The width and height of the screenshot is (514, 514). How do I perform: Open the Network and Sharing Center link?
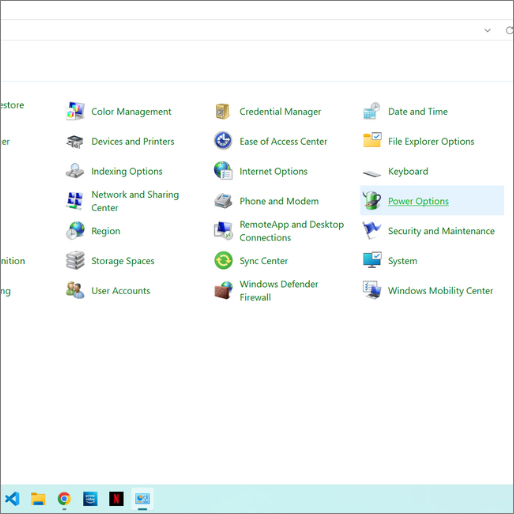(x=135, y=201)
